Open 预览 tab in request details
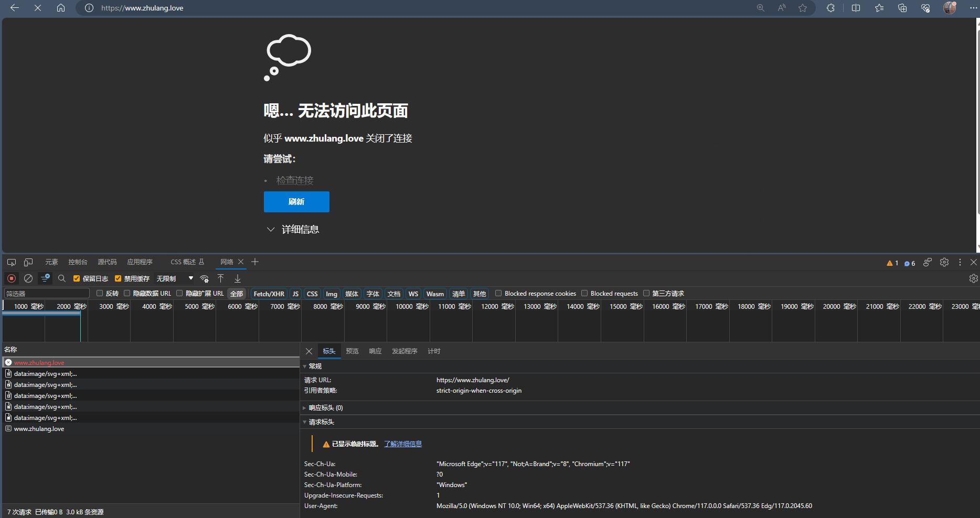This screenshot has height=518, width=980. tap(353, 351)
